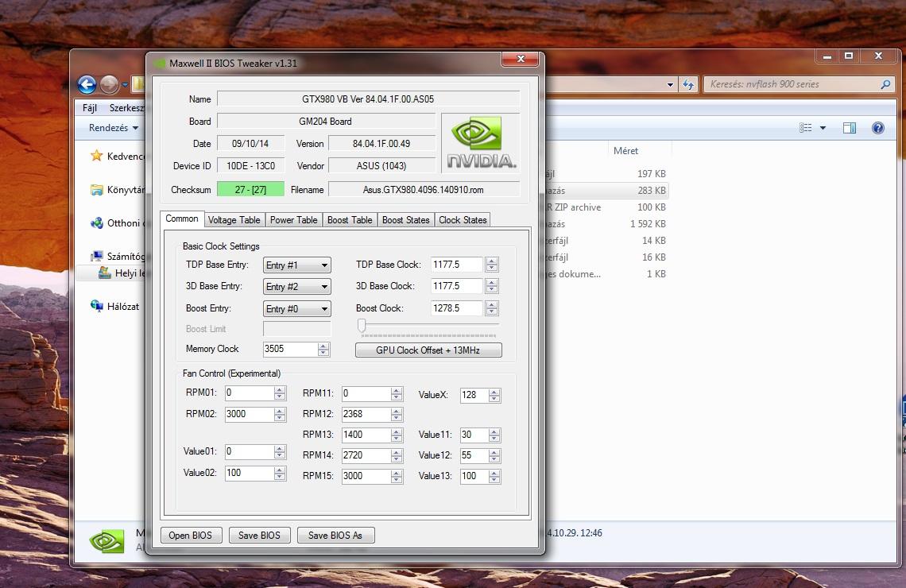Click the Value01 input field
906x588 pixels.
(249, 451)
